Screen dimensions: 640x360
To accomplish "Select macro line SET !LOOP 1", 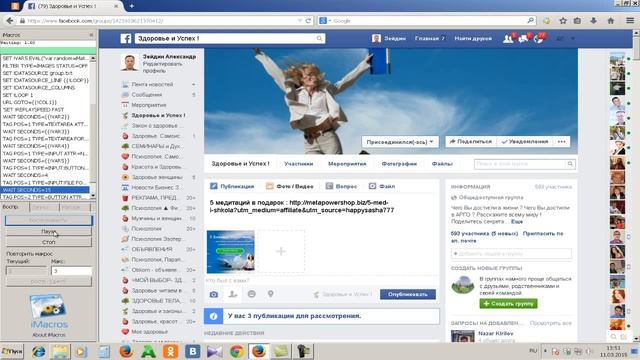I will [45, 95].
